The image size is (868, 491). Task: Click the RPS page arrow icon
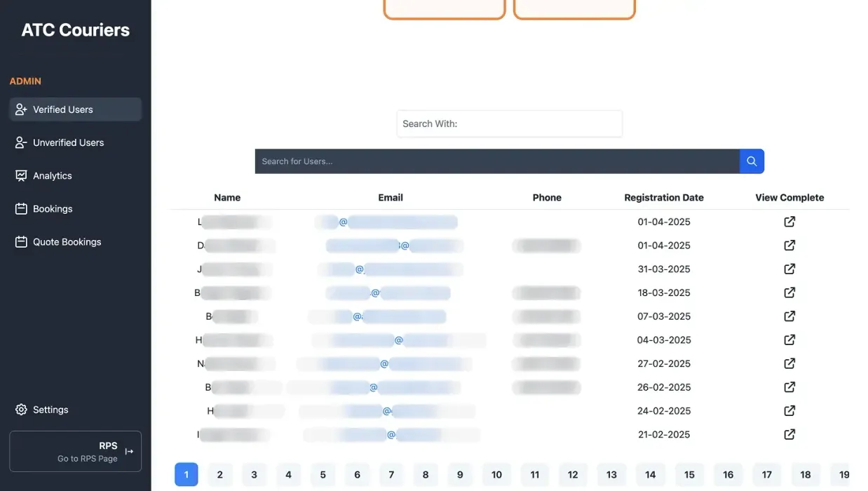tap(129, 451)
